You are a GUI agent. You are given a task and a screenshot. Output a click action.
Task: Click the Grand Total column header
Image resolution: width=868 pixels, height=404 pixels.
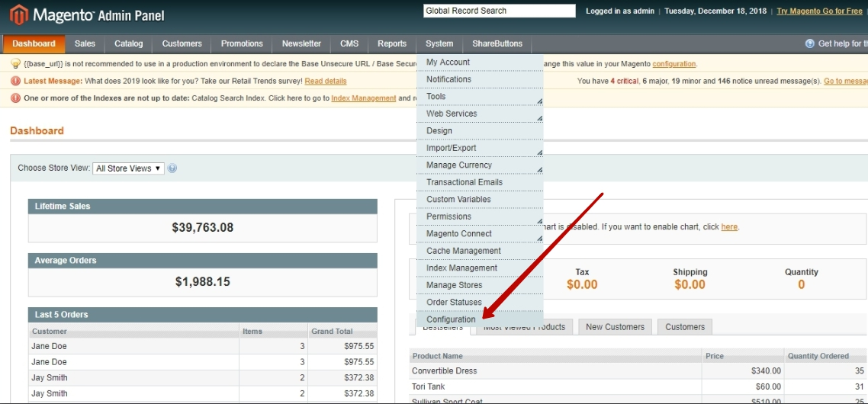342,331
